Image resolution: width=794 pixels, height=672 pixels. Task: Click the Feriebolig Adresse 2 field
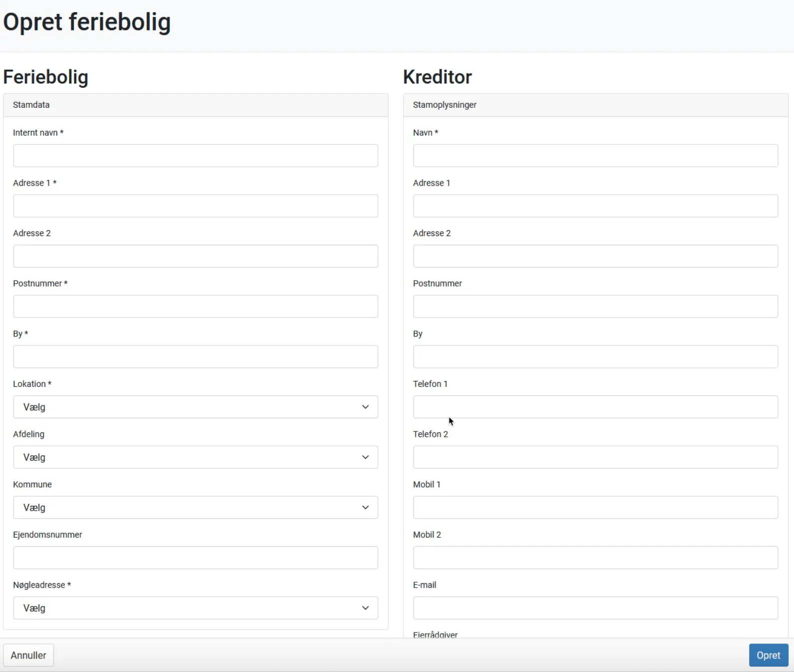click(x=195, y=256)
